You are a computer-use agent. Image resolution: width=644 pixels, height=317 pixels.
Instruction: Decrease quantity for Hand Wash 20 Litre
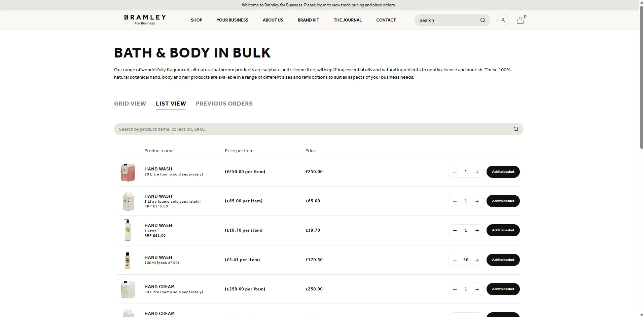[455, 172]
